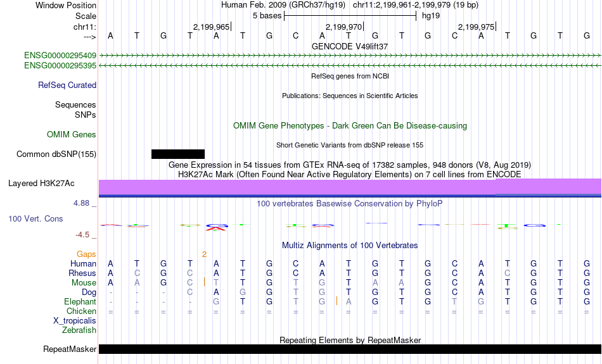Click the SNPs track label
Image resolution: width=602 pixels, height=364 pixels.
[86, 115]
